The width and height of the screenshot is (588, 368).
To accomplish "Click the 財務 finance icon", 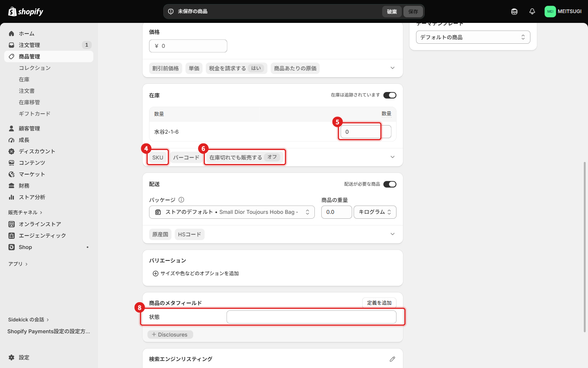I will pos(11,186).
